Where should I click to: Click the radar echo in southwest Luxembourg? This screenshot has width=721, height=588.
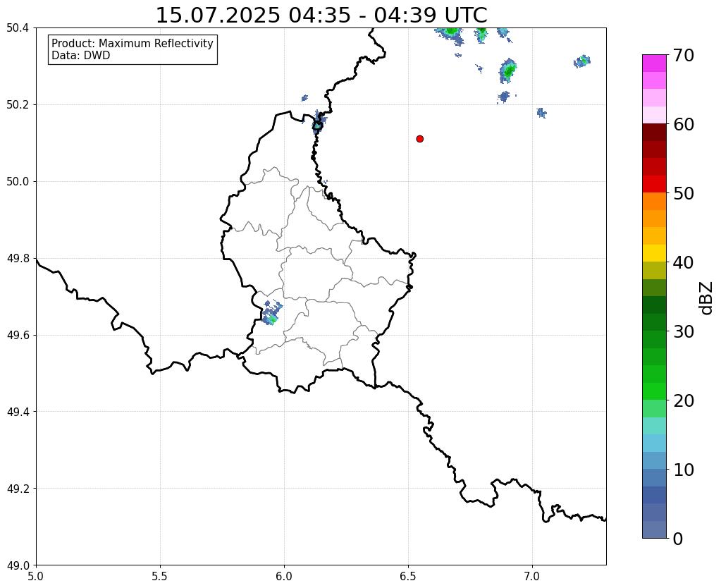(272, 313)
